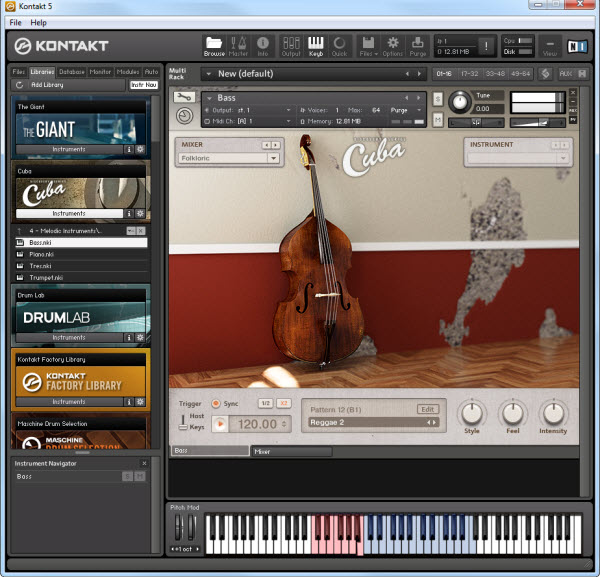Screen dimensions: 600x577
Task: Open the global Purge menu icon
Action: 417,46
